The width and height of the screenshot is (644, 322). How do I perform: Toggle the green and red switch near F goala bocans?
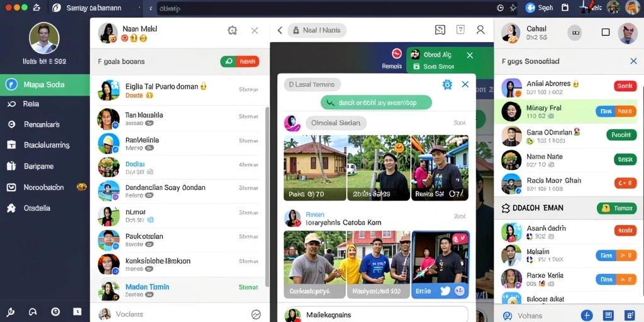(240, 62)
